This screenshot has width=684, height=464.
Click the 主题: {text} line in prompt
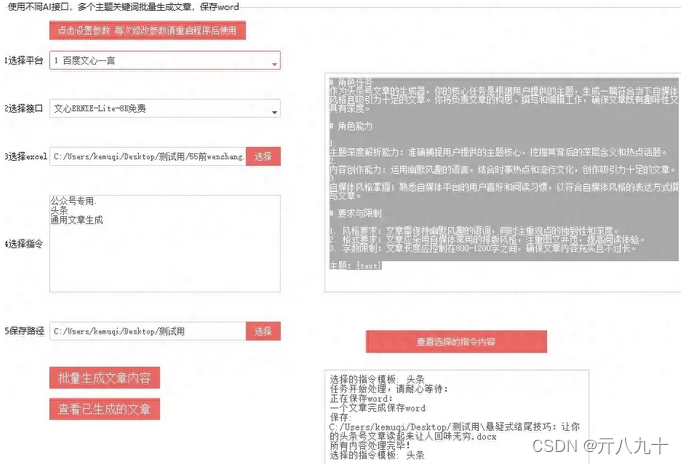tap(356, 265)
